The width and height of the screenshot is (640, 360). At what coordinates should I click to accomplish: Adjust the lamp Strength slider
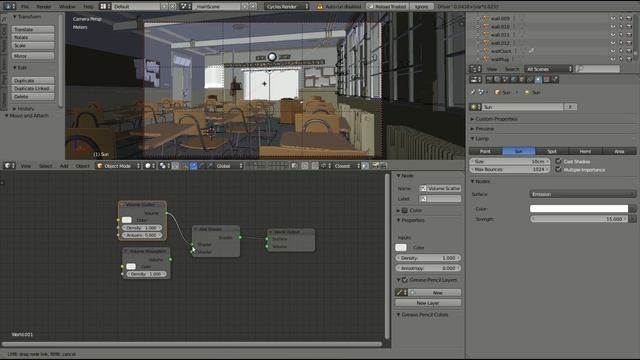tap(579, 219)
